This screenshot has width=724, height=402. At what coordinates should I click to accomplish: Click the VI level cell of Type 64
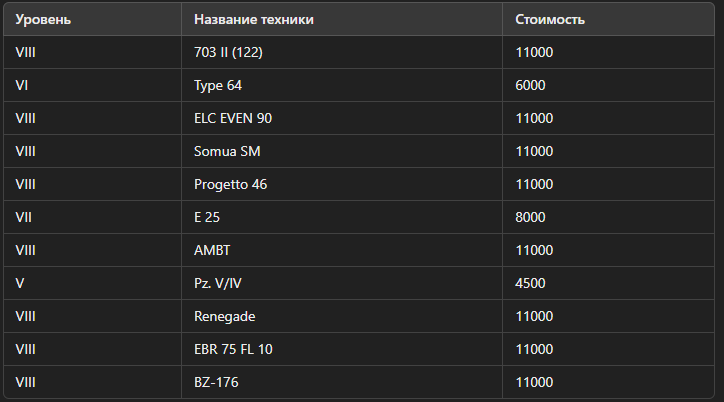[22, 85]
